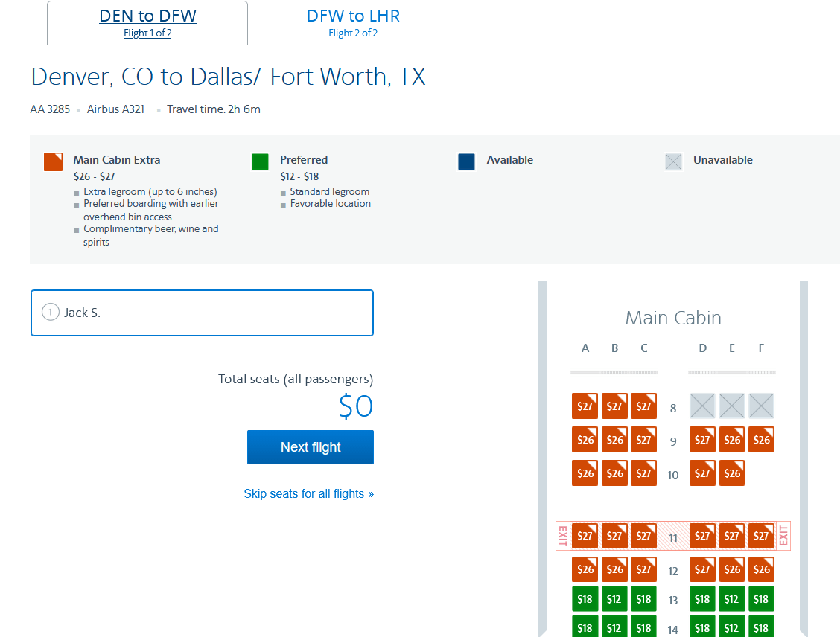Open the DEN to DFW flight tab

coord(147,23)
